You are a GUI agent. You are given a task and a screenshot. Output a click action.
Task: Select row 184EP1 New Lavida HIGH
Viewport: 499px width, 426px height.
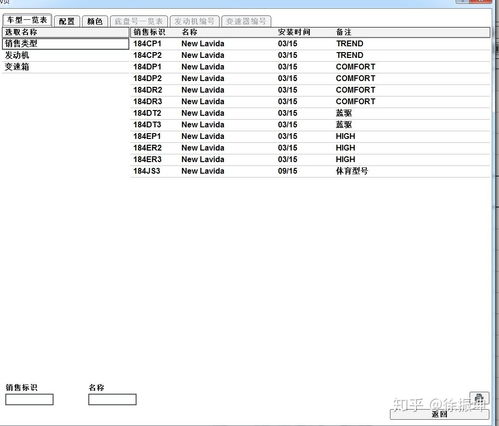[310, 136]
